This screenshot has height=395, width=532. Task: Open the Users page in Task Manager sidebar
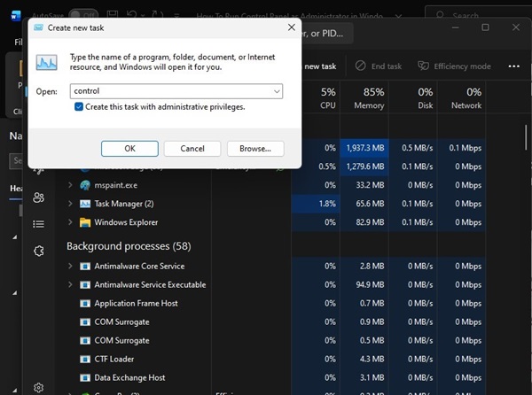(x=39, y=197)
